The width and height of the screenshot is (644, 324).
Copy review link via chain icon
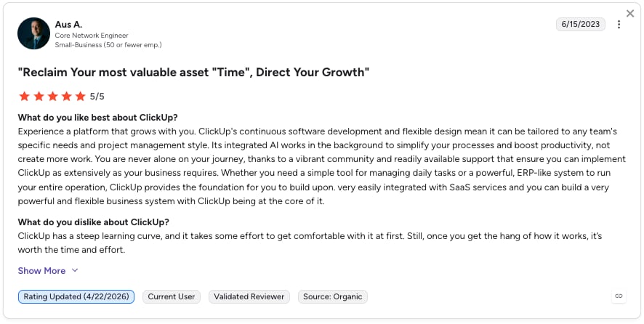(619, 296)
